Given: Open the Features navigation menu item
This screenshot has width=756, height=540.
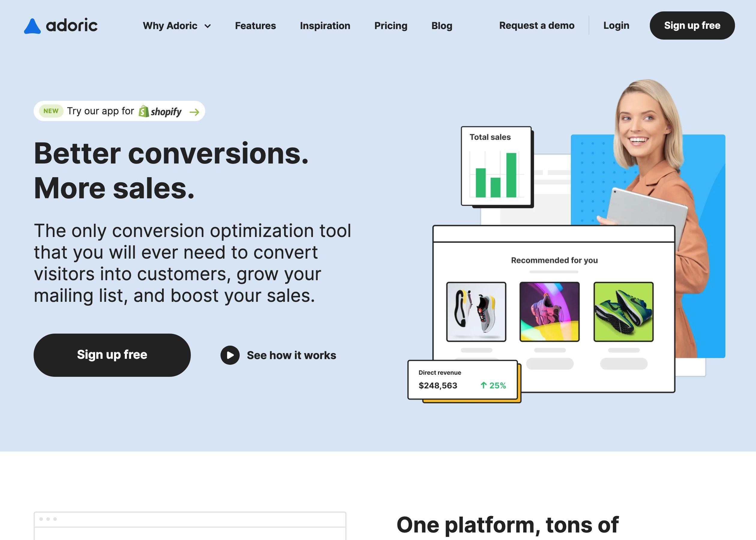Looking at the screenshot, I should 255,25.
